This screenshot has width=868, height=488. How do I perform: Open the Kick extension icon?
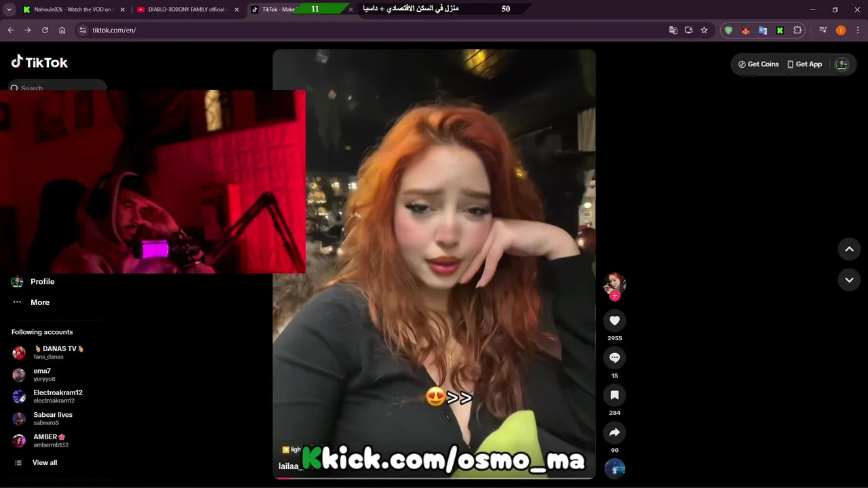pos(780,30)
